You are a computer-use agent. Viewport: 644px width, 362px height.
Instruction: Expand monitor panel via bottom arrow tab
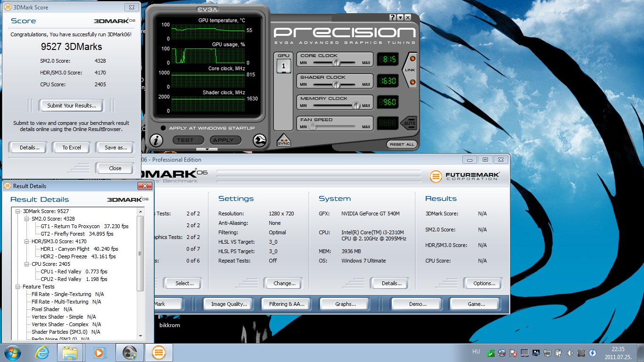(x=207, y=149)
